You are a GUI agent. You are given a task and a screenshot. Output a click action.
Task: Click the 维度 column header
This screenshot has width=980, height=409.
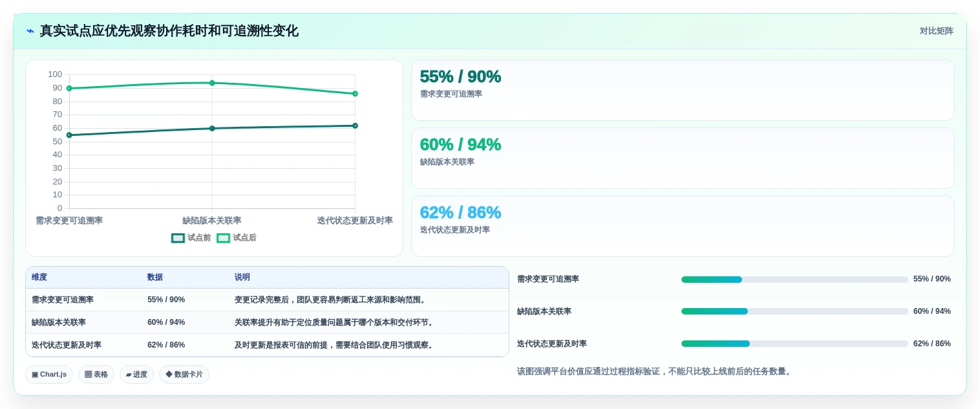(x=39, y=277)
